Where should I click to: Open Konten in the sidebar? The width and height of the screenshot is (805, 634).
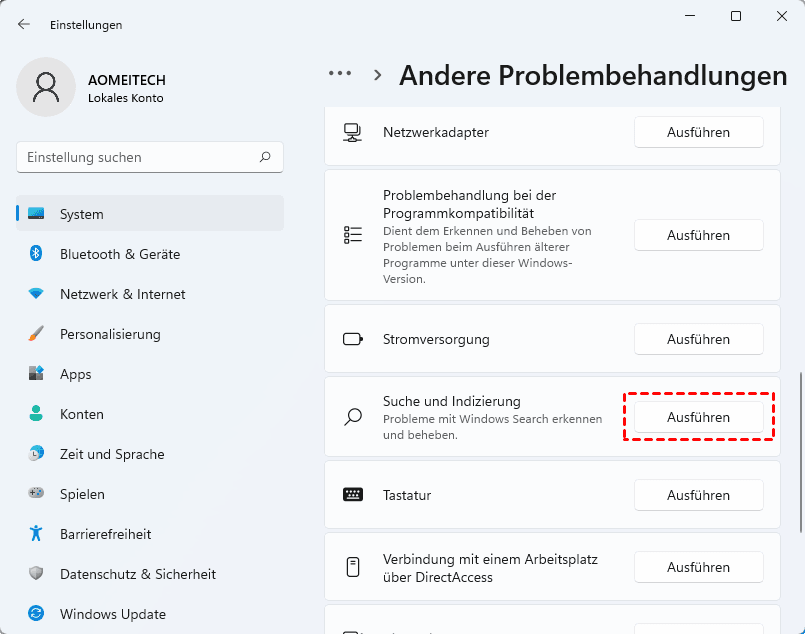pyautogui.click(x=82, y=414)
